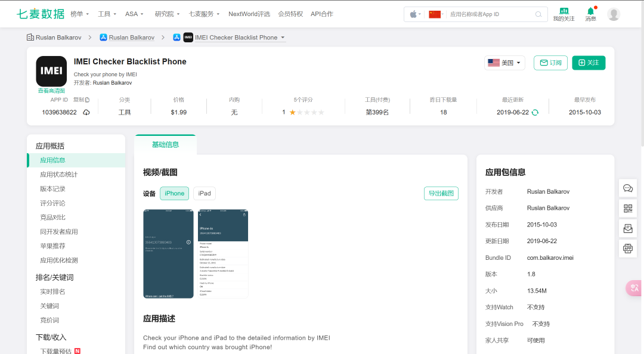Click developer name Ruslan Balkarov under app title
The height and width of the screenshot is (354, 644).
point(112,83)
